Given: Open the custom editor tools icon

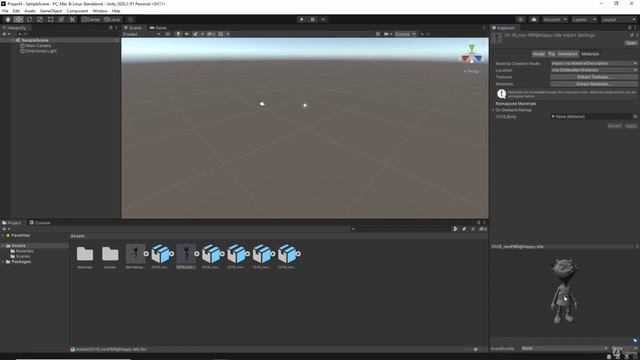Looking at the screenshot, I should [72, 20].
